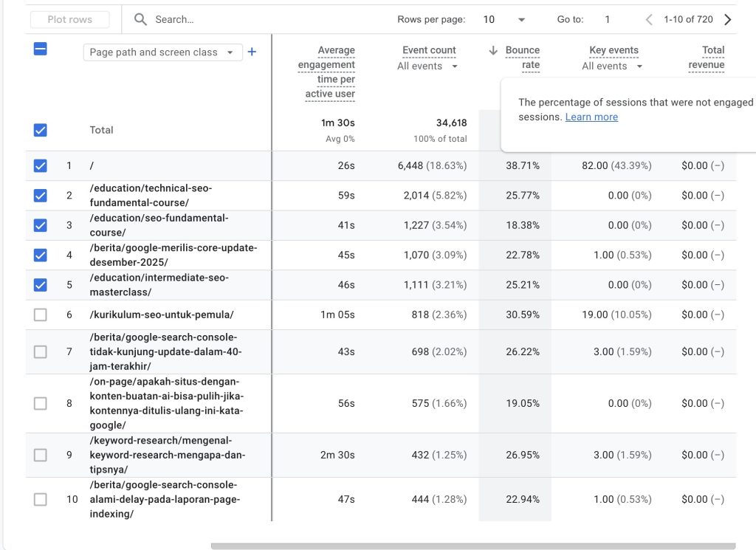Sort by Average engagement time per active user
756x550 pixels.
(326, 72)
